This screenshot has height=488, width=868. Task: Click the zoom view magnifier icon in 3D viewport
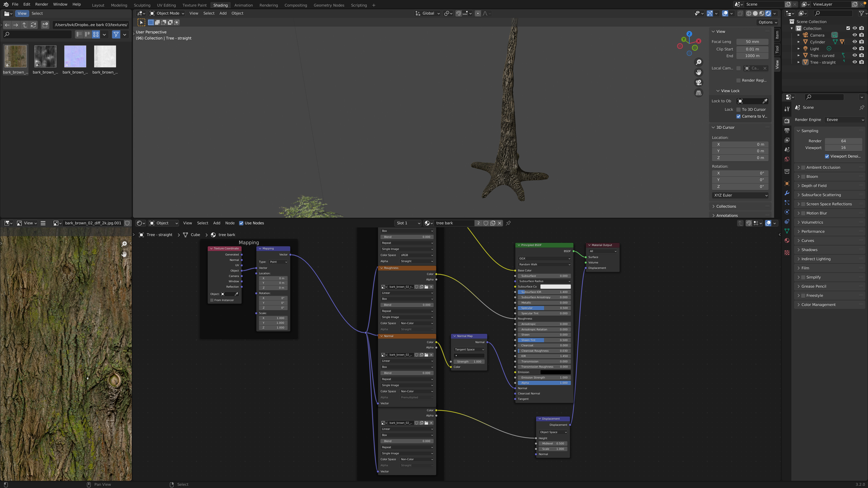(x=698, y=62)
